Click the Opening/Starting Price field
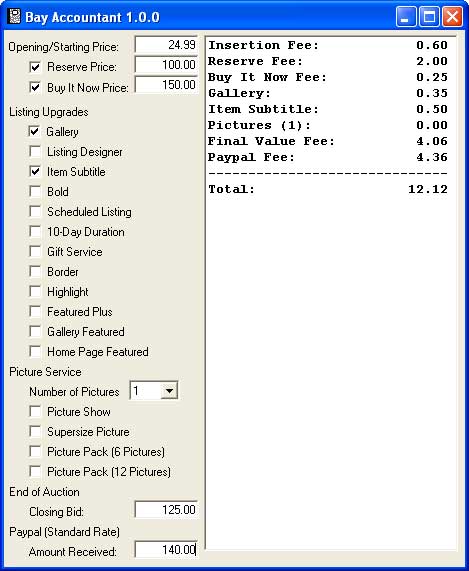 pyautogui.click(x=166, y=45)
